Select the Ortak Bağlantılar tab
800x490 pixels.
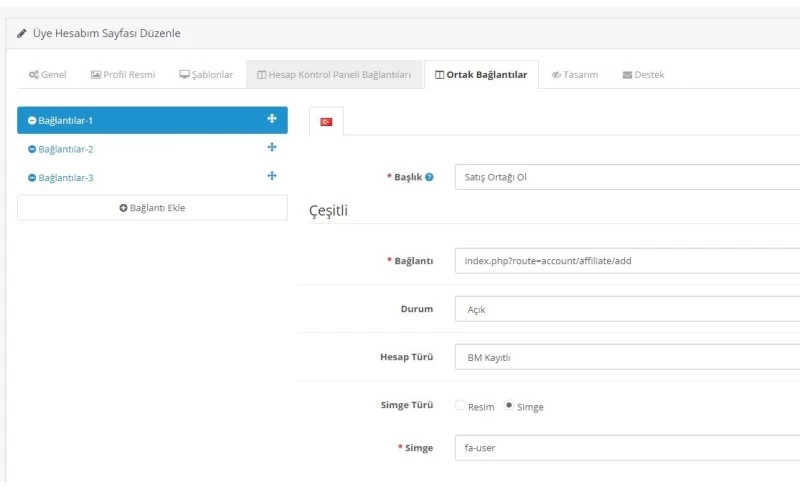[481, 75]
